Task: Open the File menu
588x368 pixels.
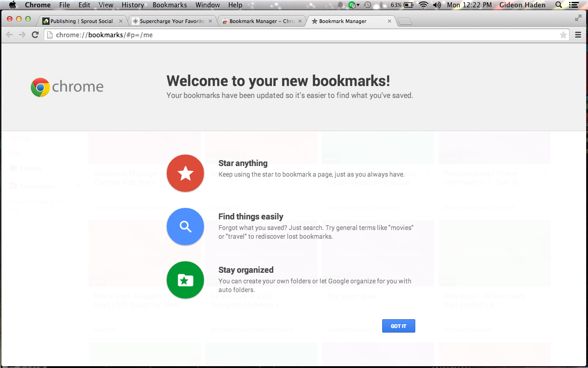Action: point(64,5)
